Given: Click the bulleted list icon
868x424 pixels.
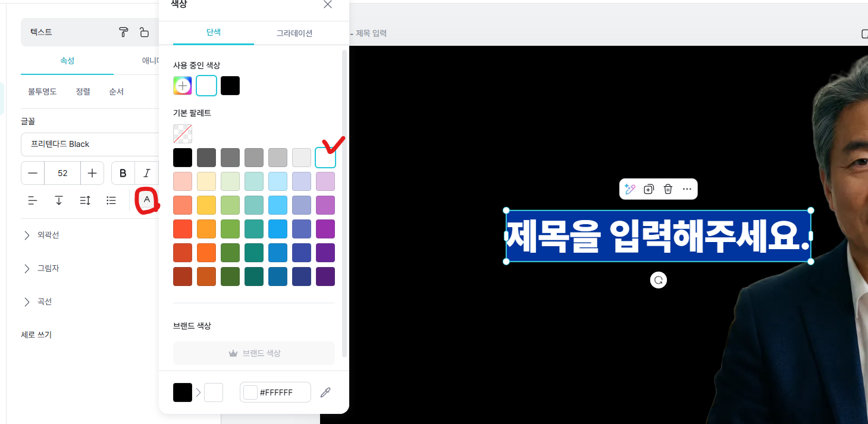Looking at the screenshot, I should [x=111, y=200].
